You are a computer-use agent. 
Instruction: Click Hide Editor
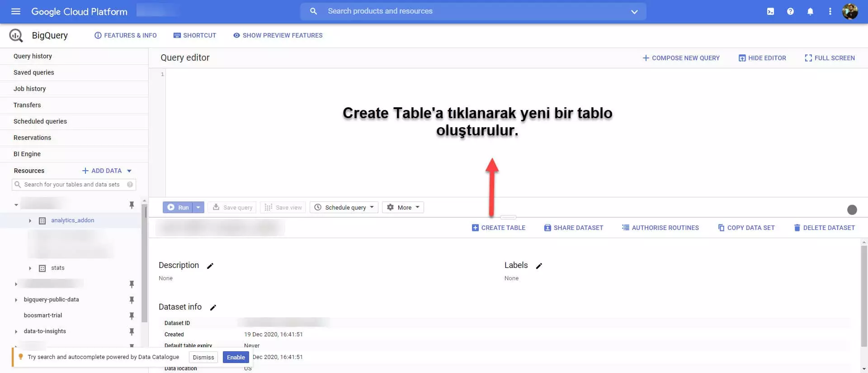click(762, 58)
